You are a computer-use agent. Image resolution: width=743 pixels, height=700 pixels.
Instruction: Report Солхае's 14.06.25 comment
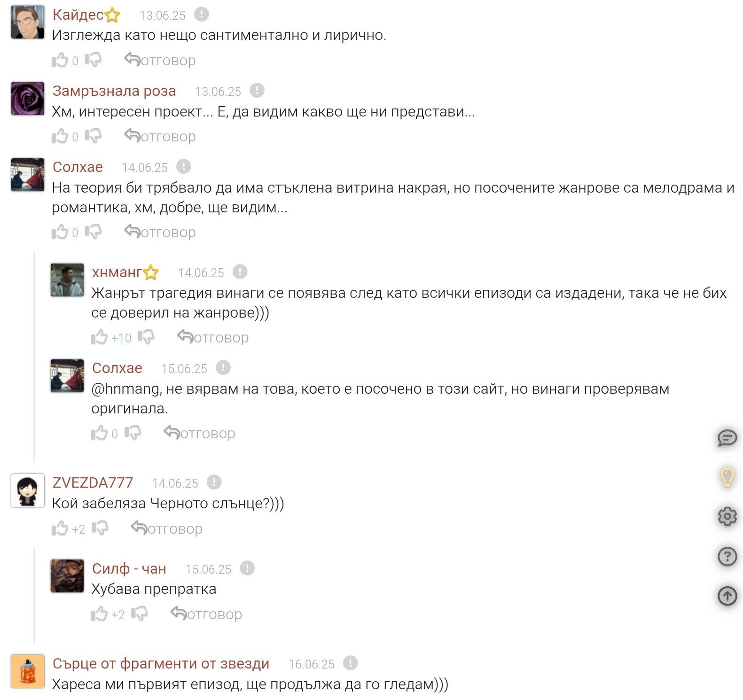183,166
